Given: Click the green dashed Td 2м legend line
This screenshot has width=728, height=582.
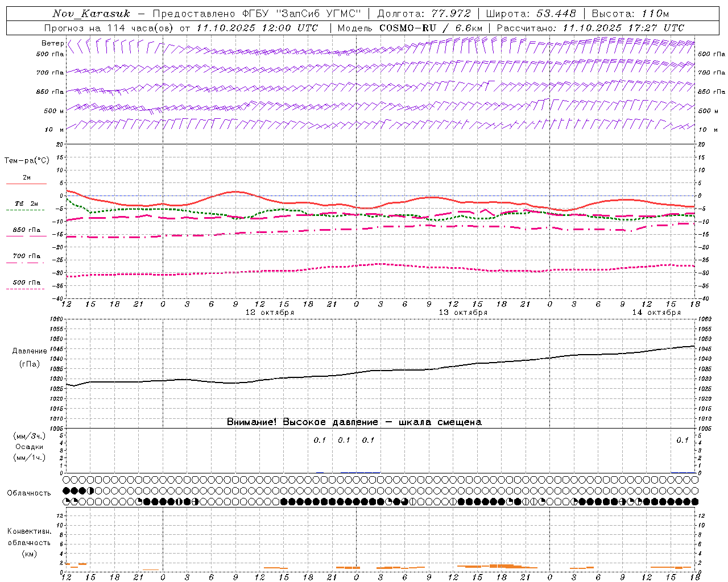Looking at the screenshot, I should point(26,210).
